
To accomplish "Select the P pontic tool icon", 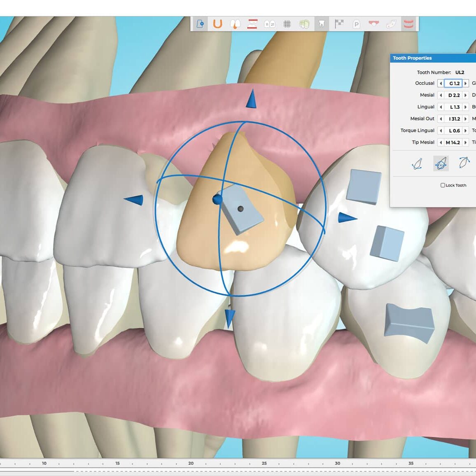I will 357,24.
